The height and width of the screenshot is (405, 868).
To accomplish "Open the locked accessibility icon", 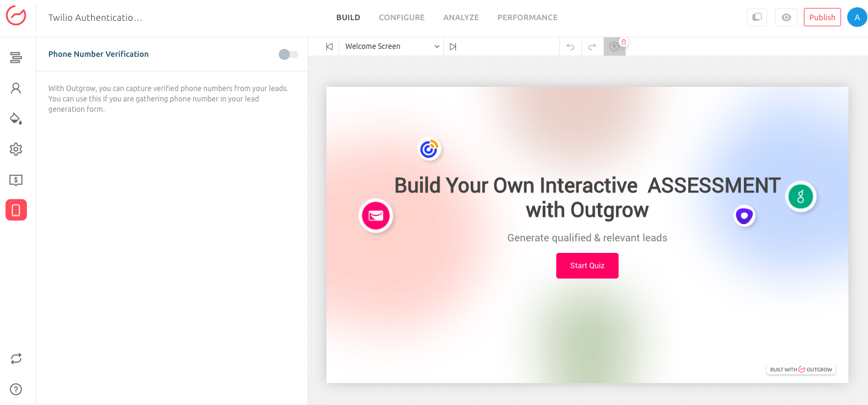I will click(x=615, y=46).
